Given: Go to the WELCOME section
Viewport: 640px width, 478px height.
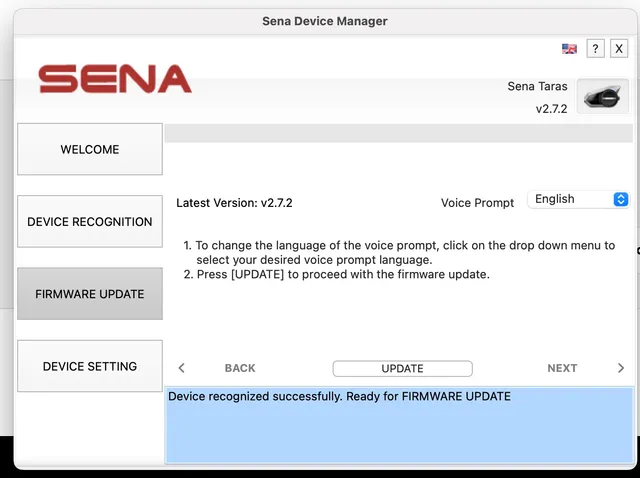Looking at the screenshot, I should coord(90,149).
